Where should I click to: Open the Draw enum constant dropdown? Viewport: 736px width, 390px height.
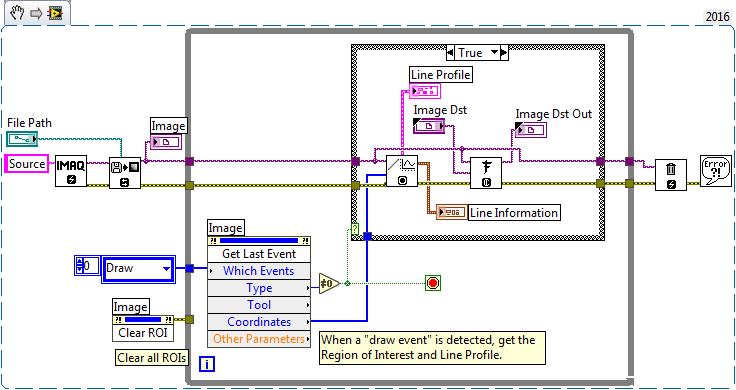(166, 269)
